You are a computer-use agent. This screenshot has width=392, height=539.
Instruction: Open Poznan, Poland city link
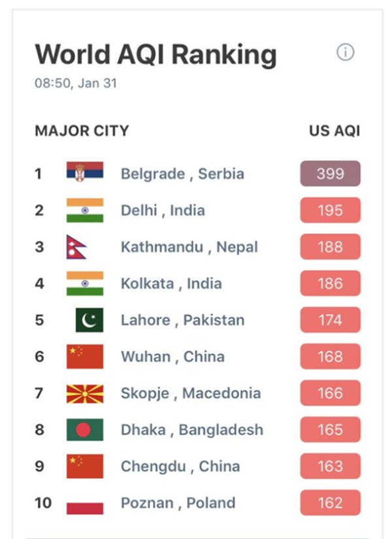coord(178,503)
